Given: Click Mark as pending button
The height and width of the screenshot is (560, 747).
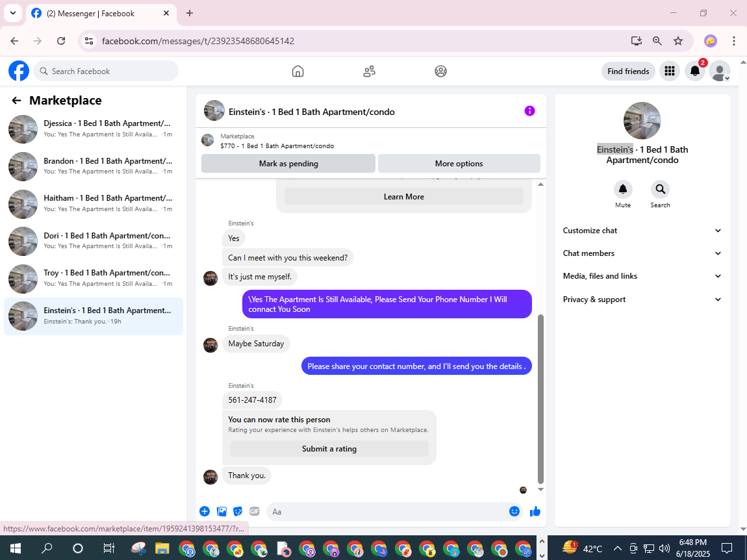Looking at the screenshot, I should click(288, 164).
